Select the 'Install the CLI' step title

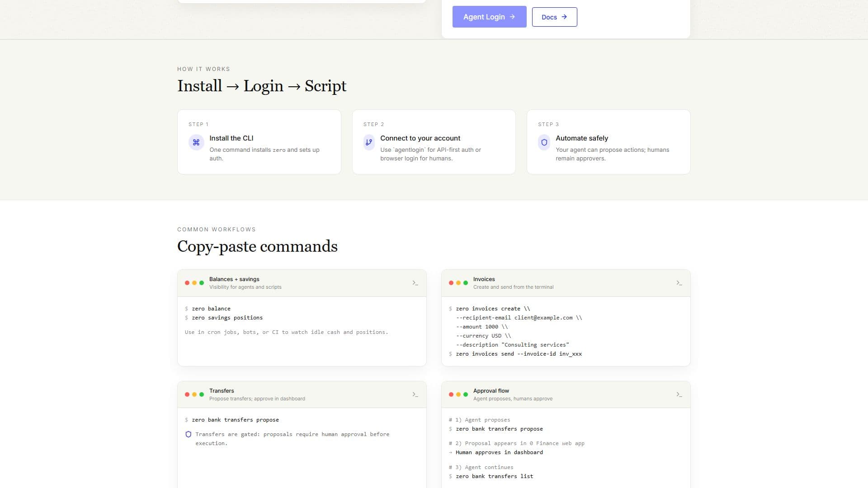click(231, 138)
